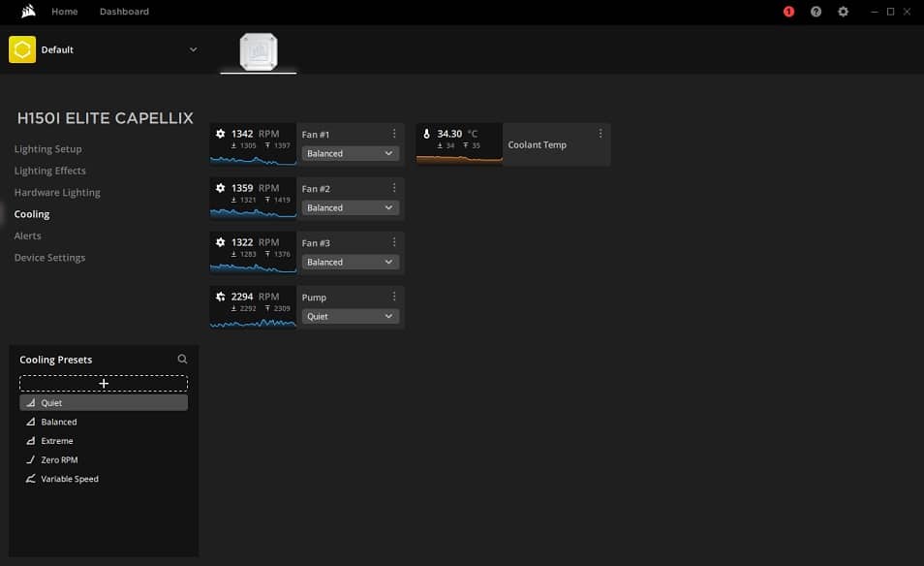
Task: Click the search icon in Cooling Presets
Action: point(182,360)
